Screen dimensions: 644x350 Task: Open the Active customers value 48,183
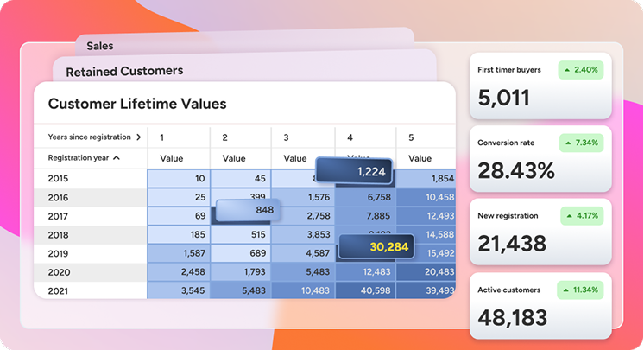[x=513, y=317]
